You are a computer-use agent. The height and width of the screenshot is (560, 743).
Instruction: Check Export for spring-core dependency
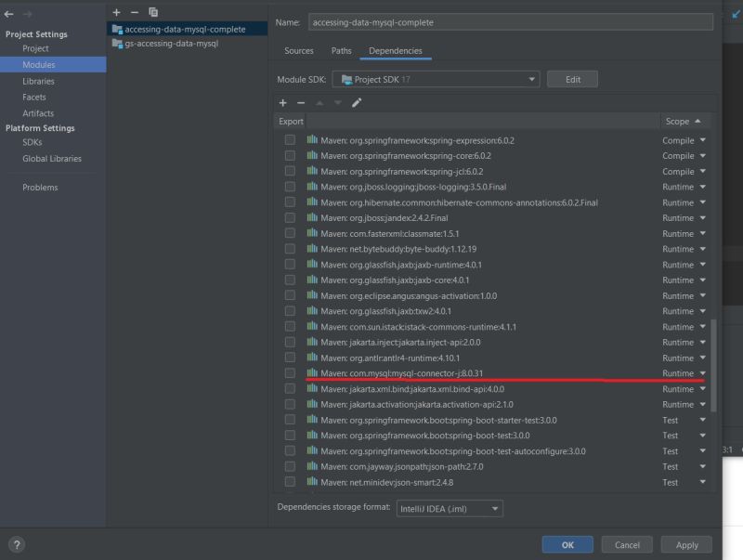[290, 155]
